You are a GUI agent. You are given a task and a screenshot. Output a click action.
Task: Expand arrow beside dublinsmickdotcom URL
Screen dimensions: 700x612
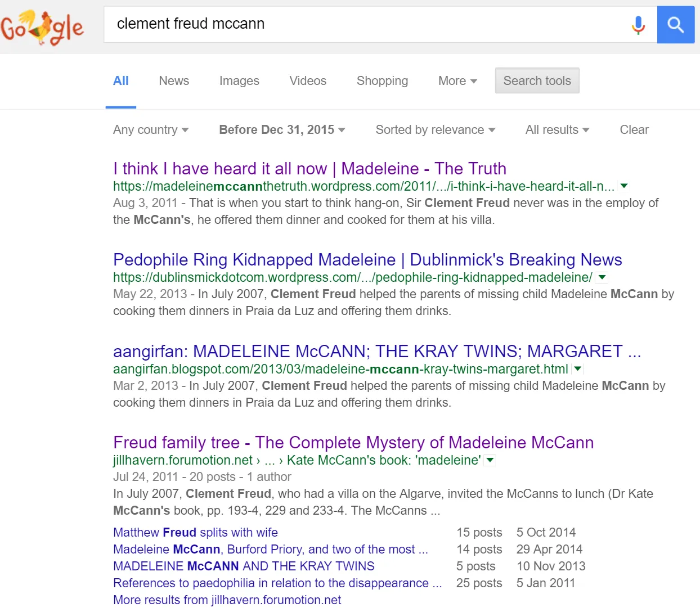[x=602, y=277]
